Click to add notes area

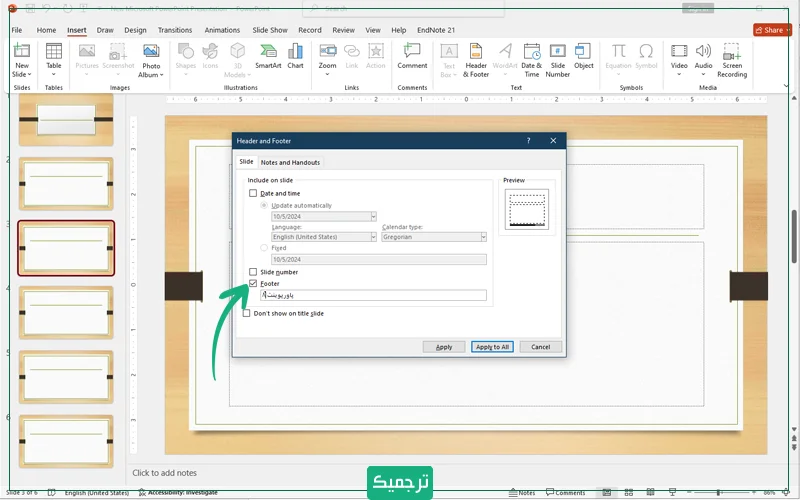164,473
